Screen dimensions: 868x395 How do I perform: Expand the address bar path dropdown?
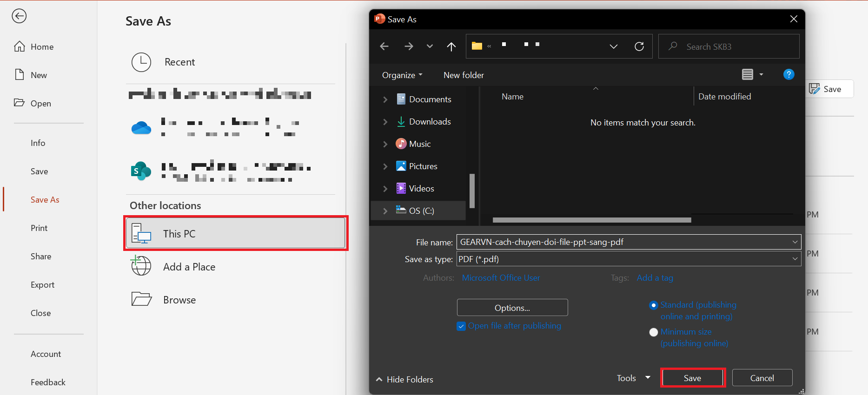coord(614,46)
